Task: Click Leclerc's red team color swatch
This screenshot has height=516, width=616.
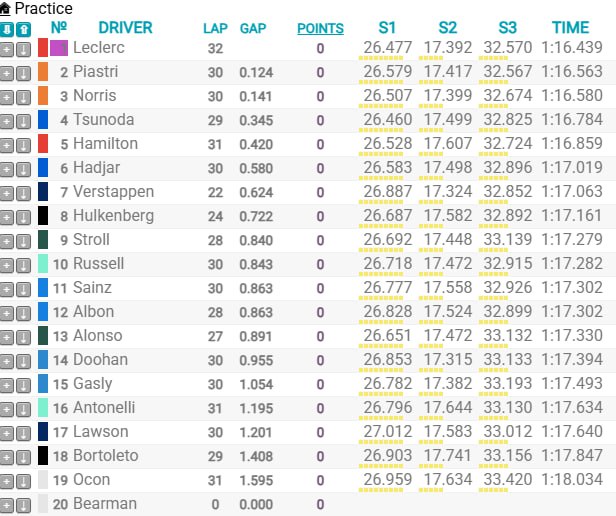Action: [x=42, y=48]
